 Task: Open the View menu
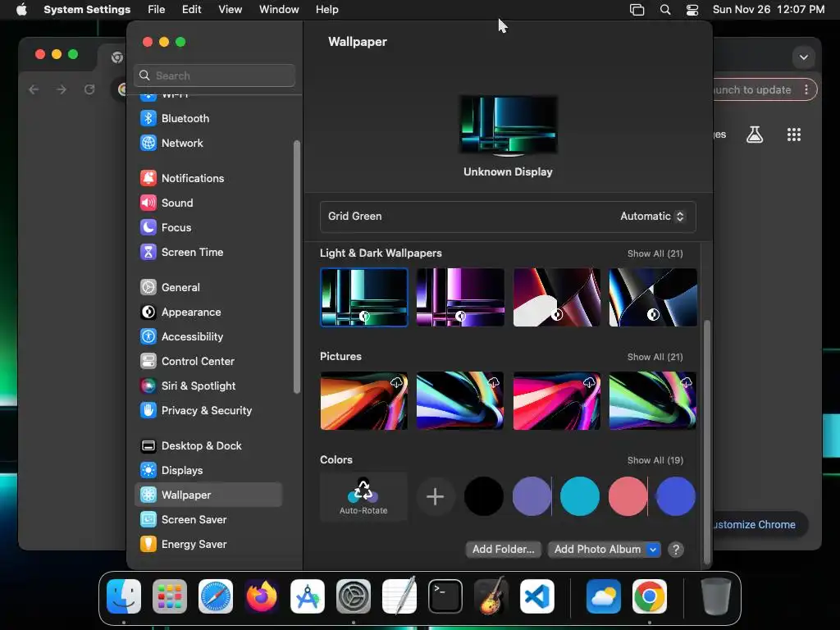point(231,10)
